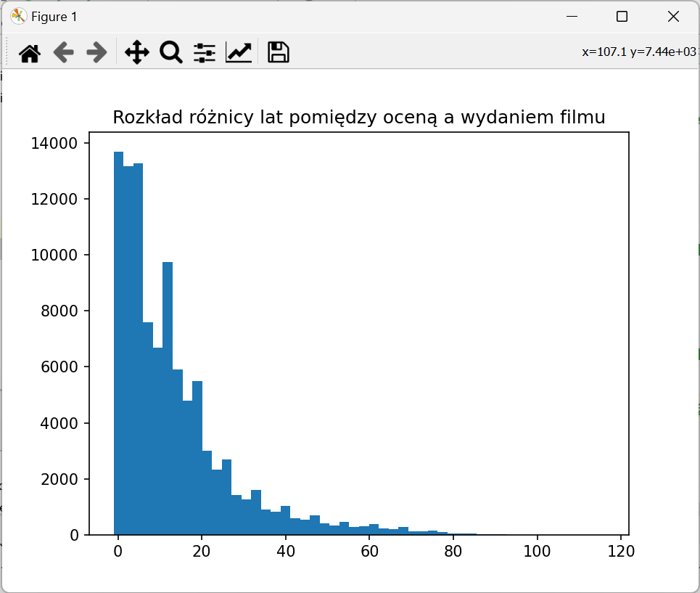
Task: Close the Figure 1 window
Action: [x=672, y=16]
